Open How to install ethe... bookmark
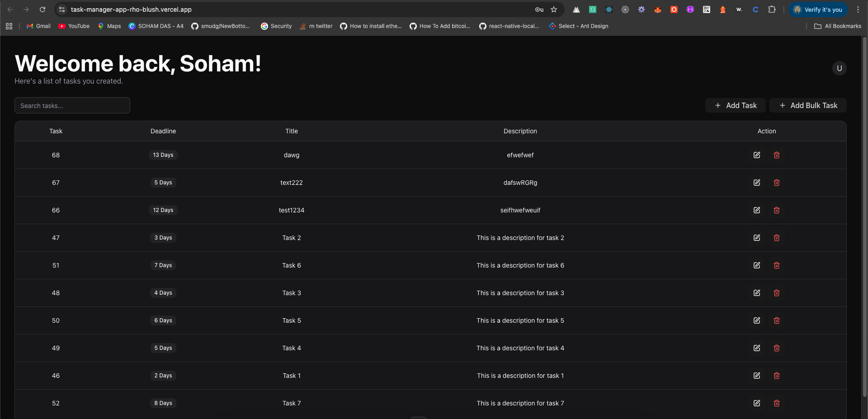The height and width of the screenshot is (419, 868). click(x=371, y=26)
